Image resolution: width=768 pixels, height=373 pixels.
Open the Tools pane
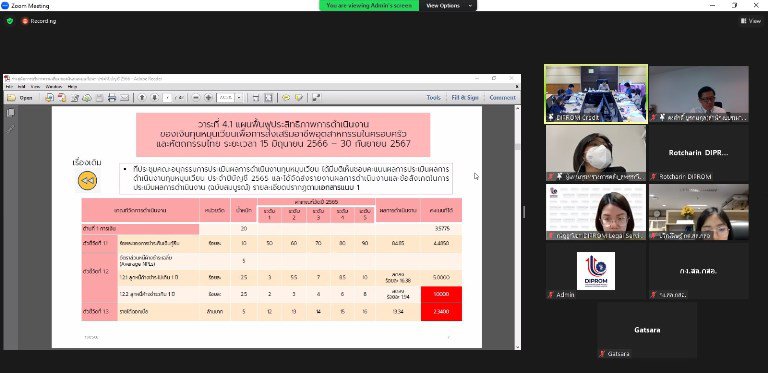433,98
